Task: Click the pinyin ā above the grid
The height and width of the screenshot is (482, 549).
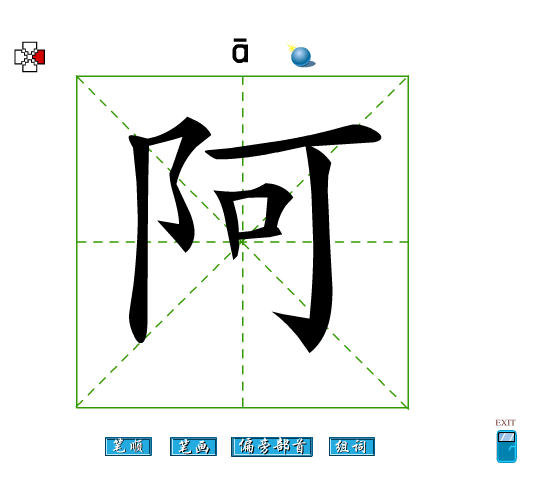Action: [240, 51]
